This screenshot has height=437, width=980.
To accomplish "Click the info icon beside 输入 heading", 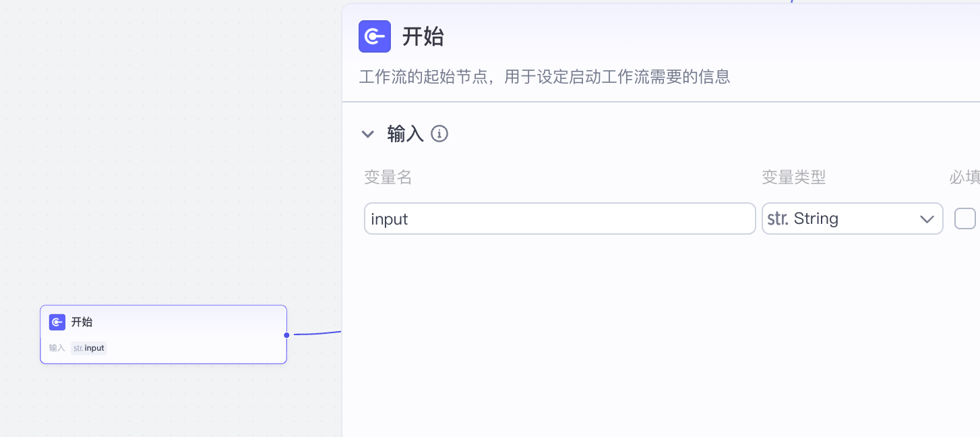I will (439, 134).
